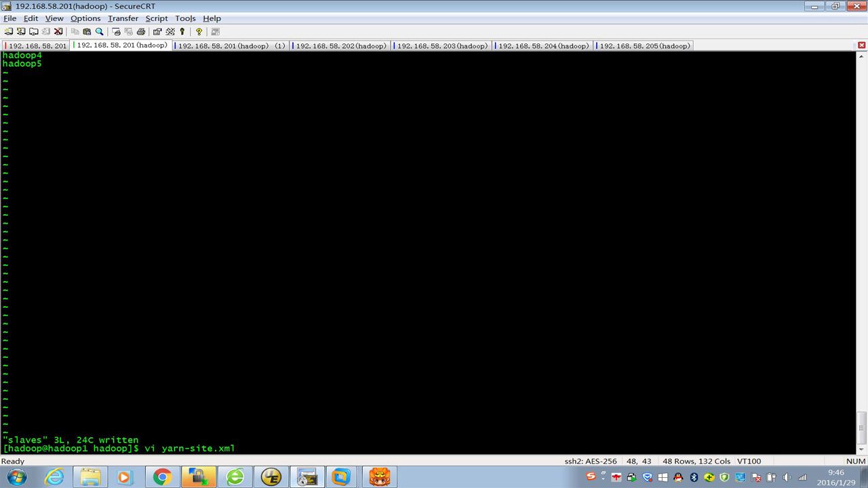Click the Bluetooth tray icon
This screenshot has height=488, width=868.
tap(694, 477)
